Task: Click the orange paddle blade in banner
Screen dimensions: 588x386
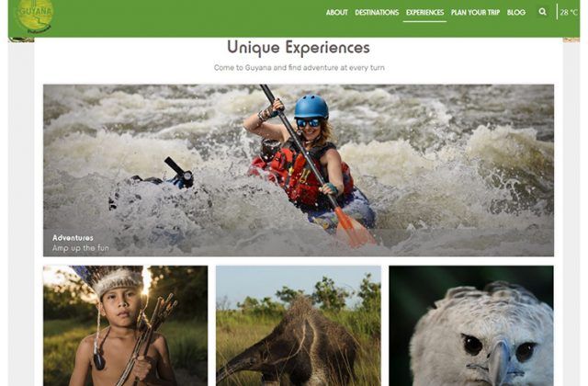Action: (355, 228)
